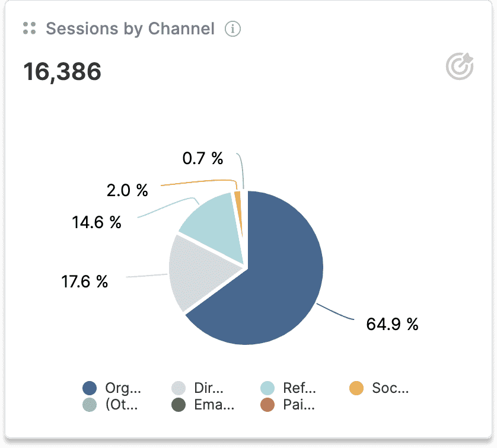The width and height of the screenshot is (497, 448).
Task: Click the 16,386 total sessions value
Action: point(62,72)
